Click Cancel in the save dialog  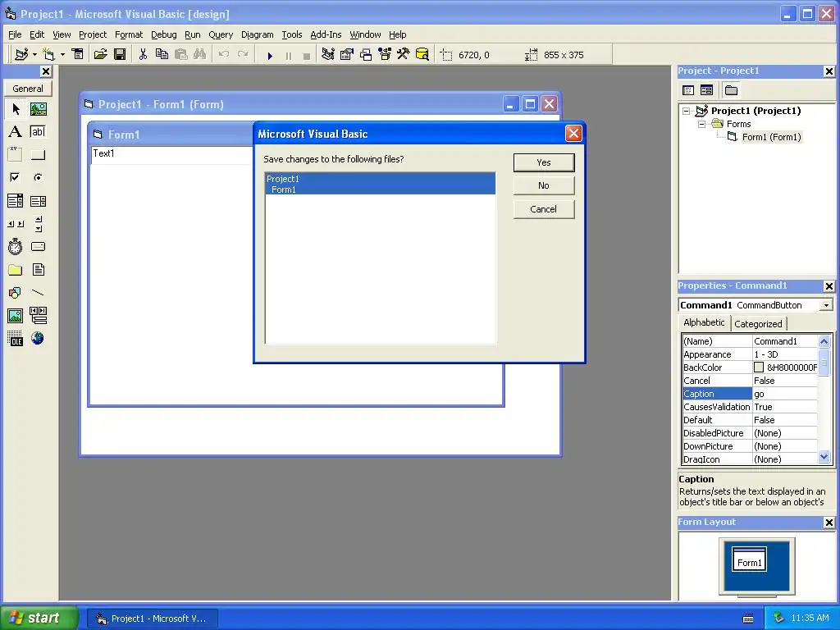click(544, 209)
